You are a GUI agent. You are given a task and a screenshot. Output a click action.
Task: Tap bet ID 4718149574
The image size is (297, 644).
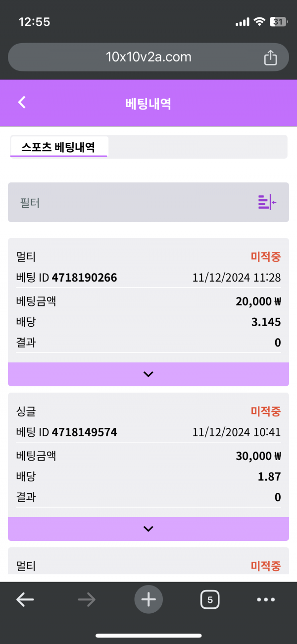84,432
